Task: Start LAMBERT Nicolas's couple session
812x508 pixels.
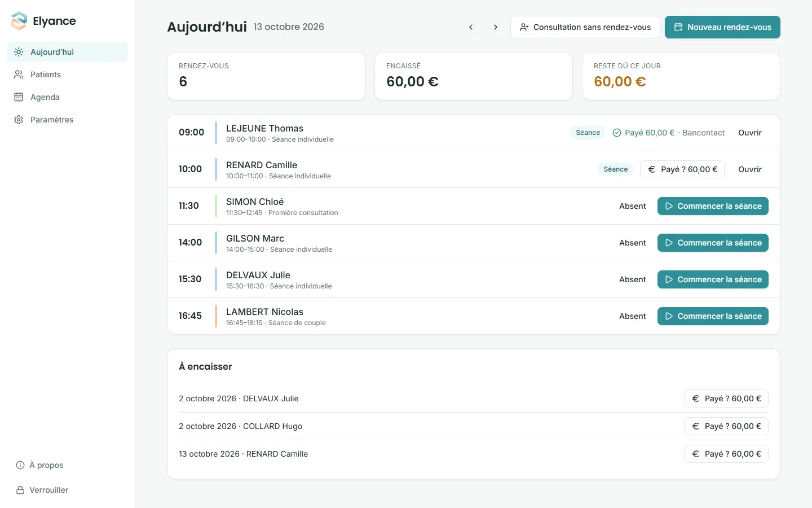Action: click(x=713, y=316)
